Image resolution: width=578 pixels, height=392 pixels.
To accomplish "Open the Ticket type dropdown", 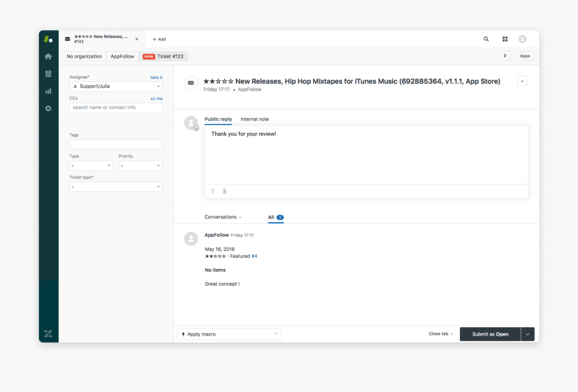I will pyautogui.click(x=116, y=187).
